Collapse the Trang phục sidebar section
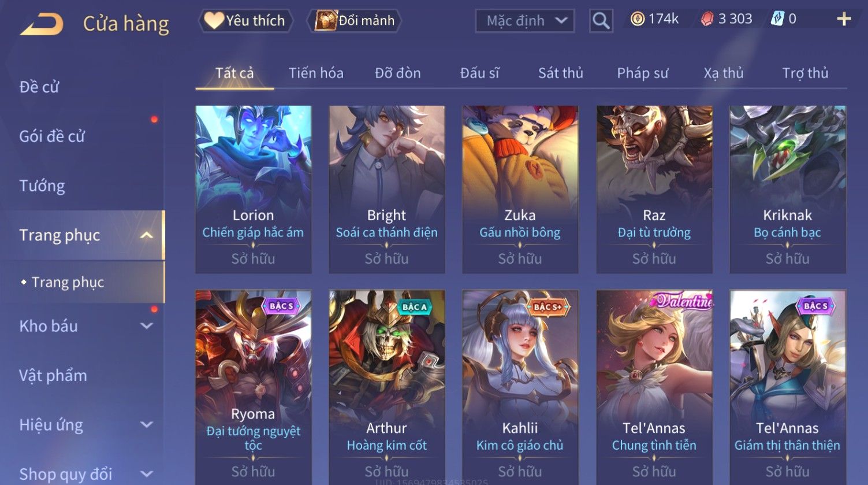868x485 pixels. click(x=146, y=235)
